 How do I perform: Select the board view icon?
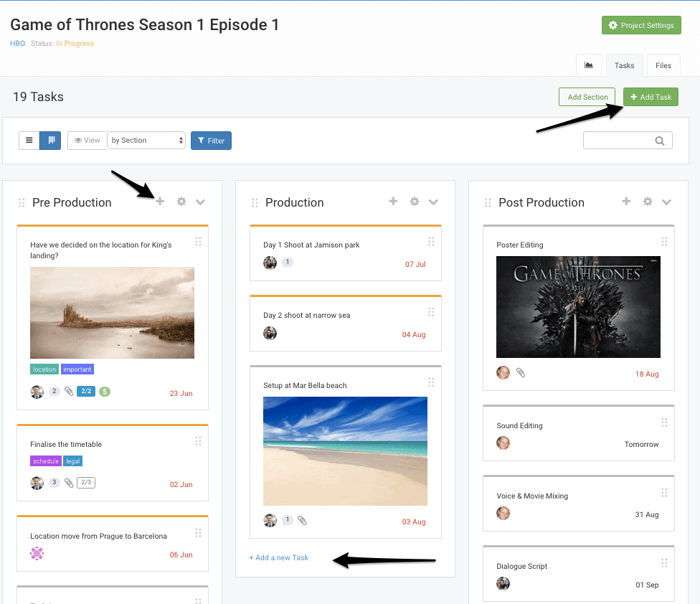[x=49, y=140]
